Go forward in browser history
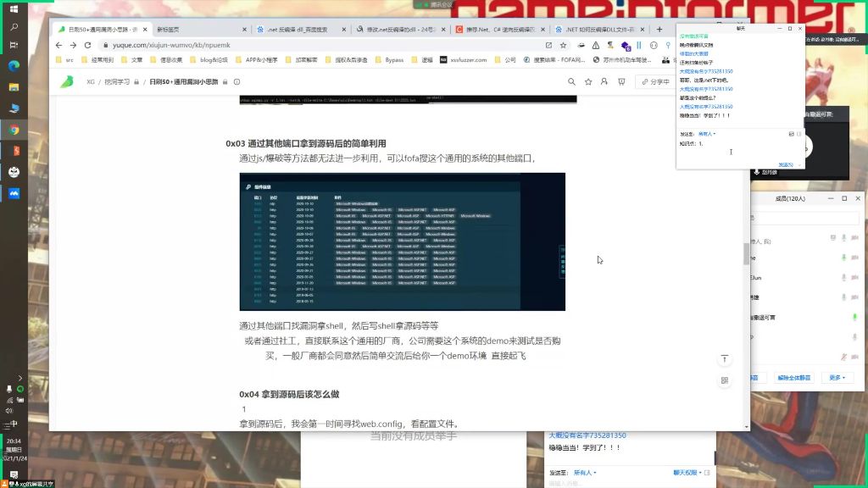 [x=73, y=46]
